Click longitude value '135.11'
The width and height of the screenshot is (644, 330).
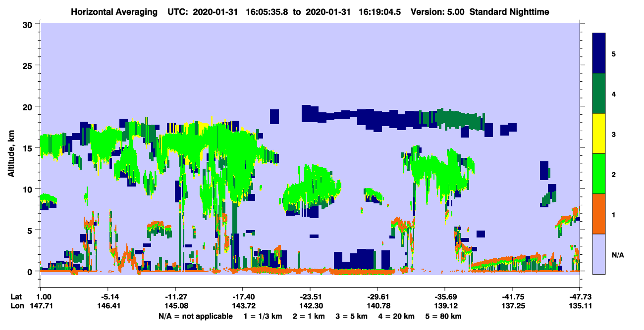[x=580, y=306]
